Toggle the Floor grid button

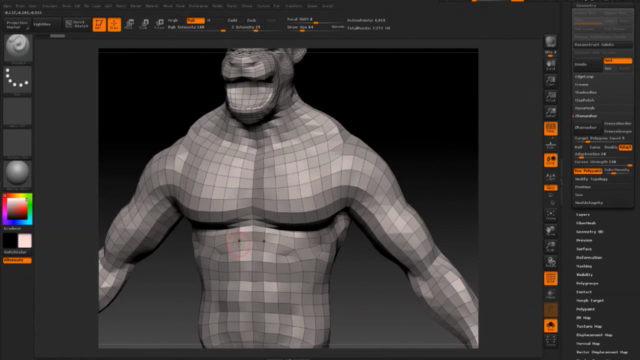click(x=551, y=145)
